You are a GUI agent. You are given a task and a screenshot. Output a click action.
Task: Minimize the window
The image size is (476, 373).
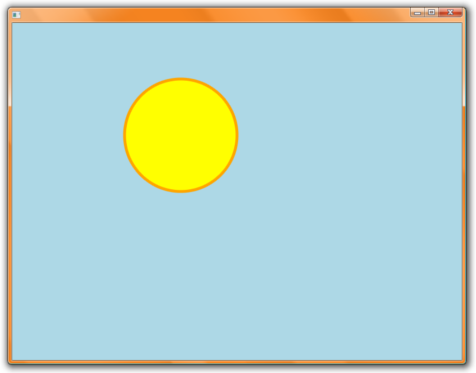417,12
